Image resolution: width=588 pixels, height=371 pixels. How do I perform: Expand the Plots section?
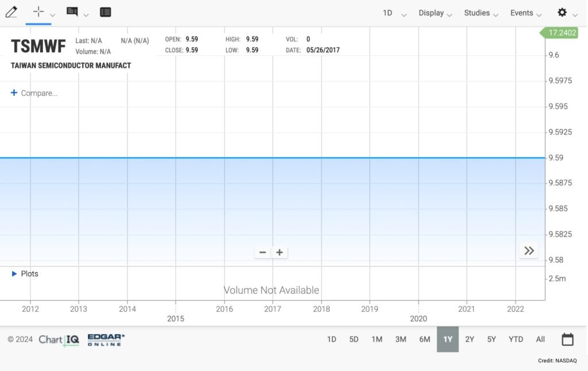coord(25,274)
